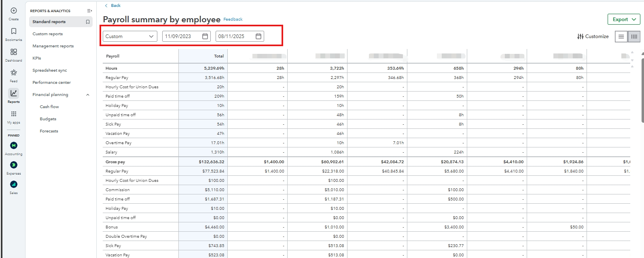Open Forecasts under Financial planning
The width and height of the screenshot is (644, 258).
pyautogui.click(x=49, y=131)
